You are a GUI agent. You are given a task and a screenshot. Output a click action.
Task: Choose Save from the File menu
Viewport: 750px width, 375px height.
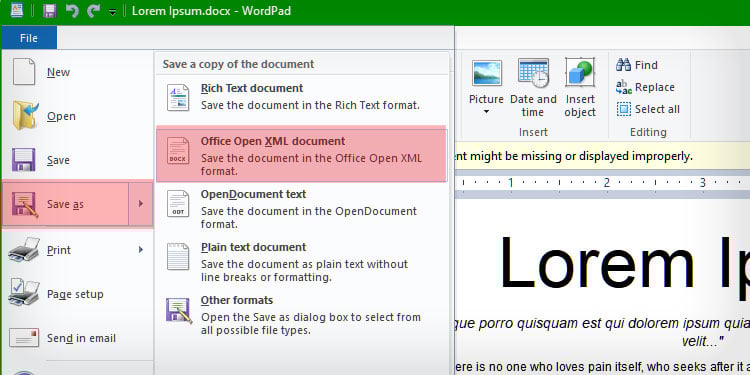click(77, 160)
